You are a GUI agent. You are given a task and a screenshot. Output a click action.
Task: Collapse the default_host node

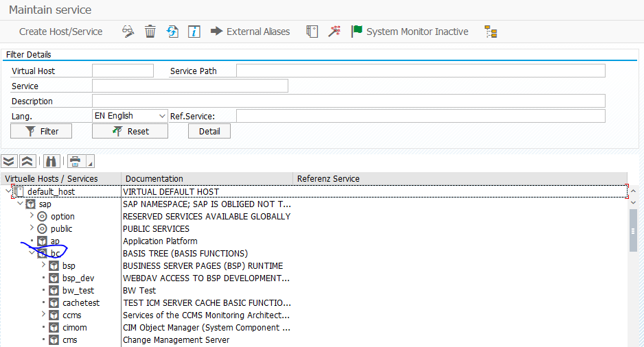(8, 191)
